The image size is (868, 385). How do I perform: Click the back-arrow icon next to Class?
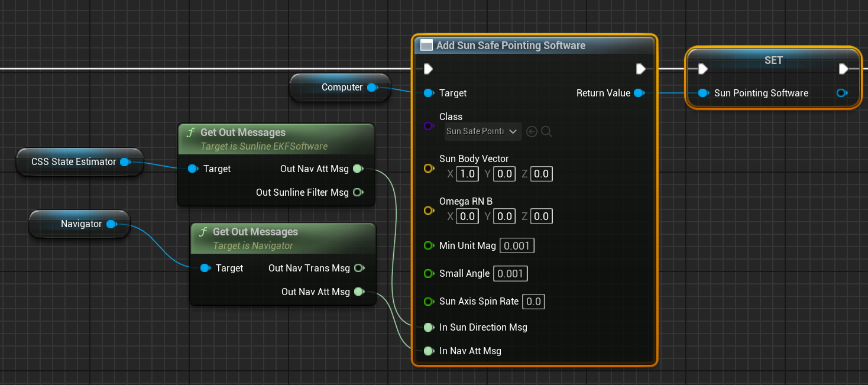tap(532, 132)
